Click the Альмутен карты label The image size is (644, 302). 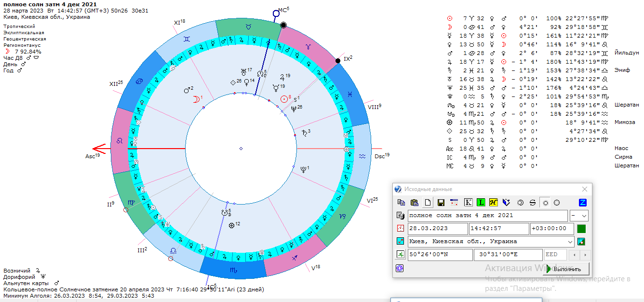click(27, 283)
